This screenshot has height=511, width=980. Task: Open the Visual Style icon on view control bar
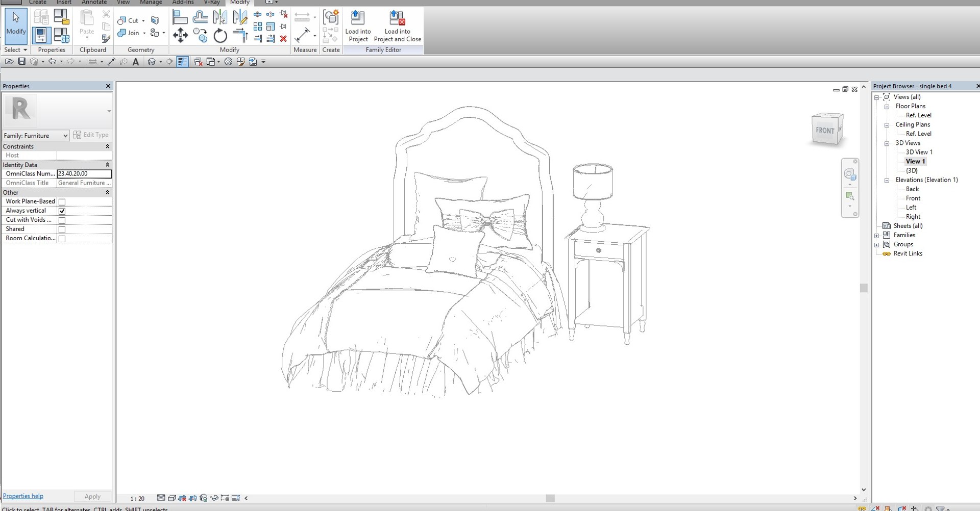172,498
